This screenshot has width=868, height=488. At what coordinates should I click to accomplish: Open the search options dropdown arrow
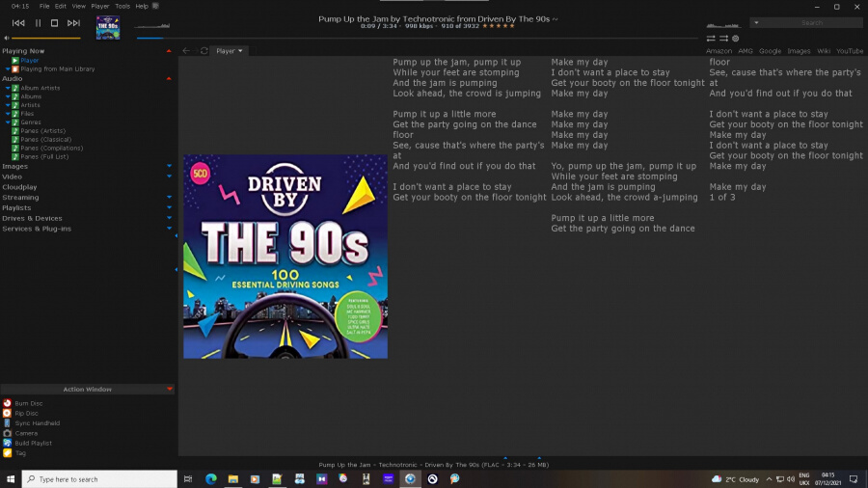[x=756, y=23]
